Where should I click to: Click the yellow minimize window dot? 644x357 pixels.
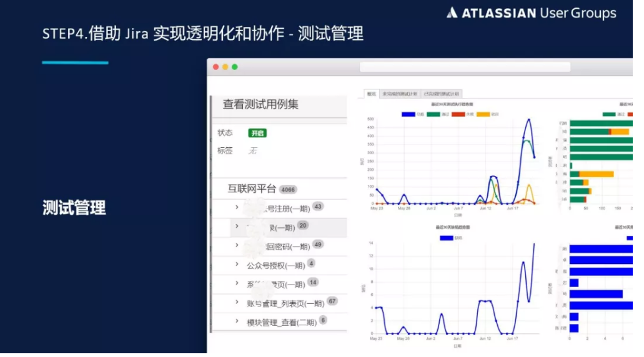[225, 67]
